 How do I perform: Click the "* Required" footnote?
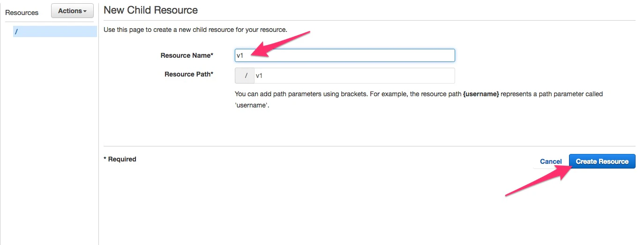click(x=120, y=159)
